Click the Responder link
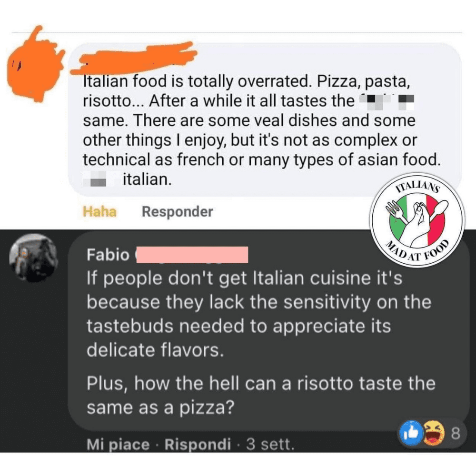Viewport: 476px width, 476px height. point(177,212)
